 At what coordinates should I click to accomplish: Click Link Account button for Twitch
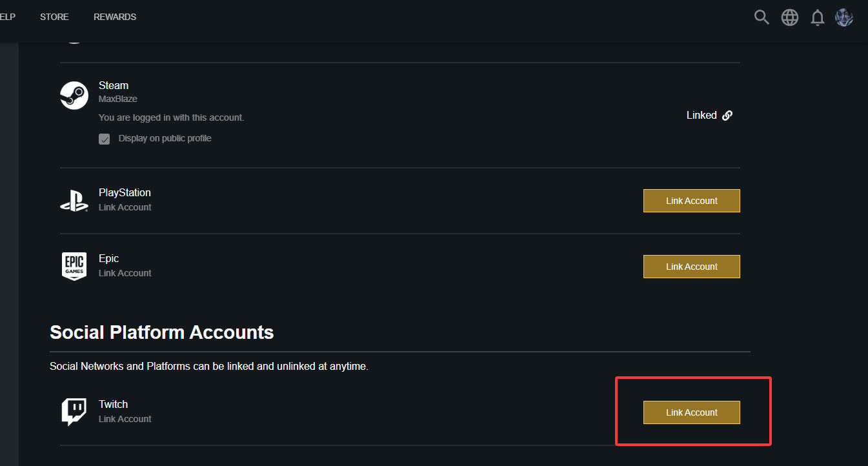click(x=692, y=412)
